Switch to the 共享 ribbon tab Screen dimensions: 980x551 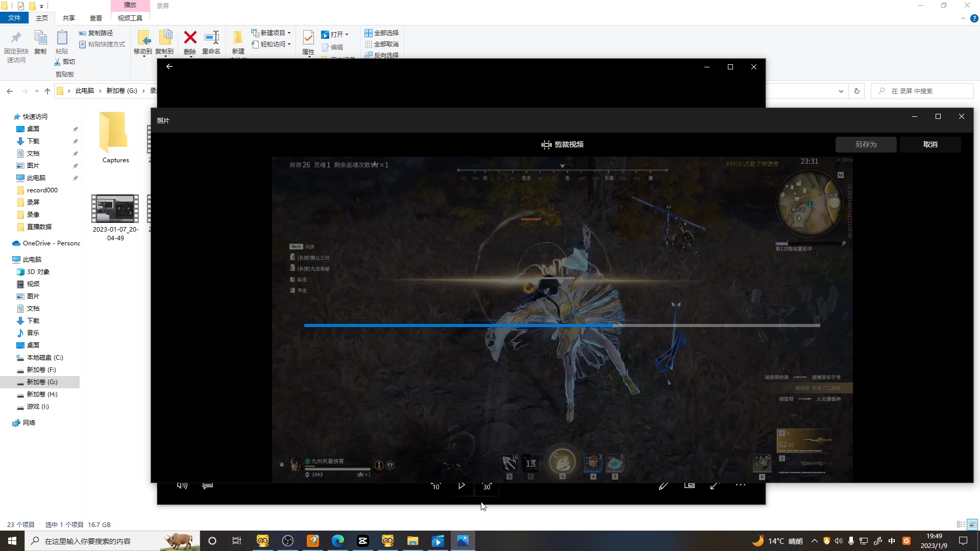pos(69,18)
